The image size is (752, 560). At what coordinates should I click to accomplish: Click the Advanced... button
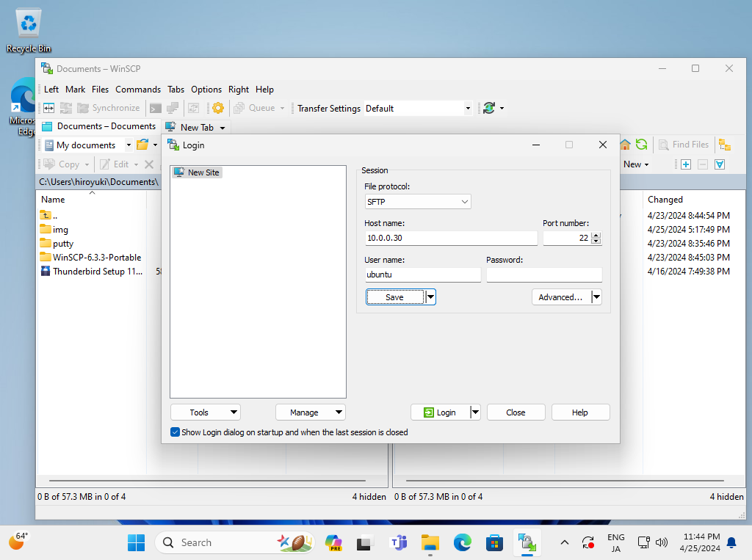561,297
